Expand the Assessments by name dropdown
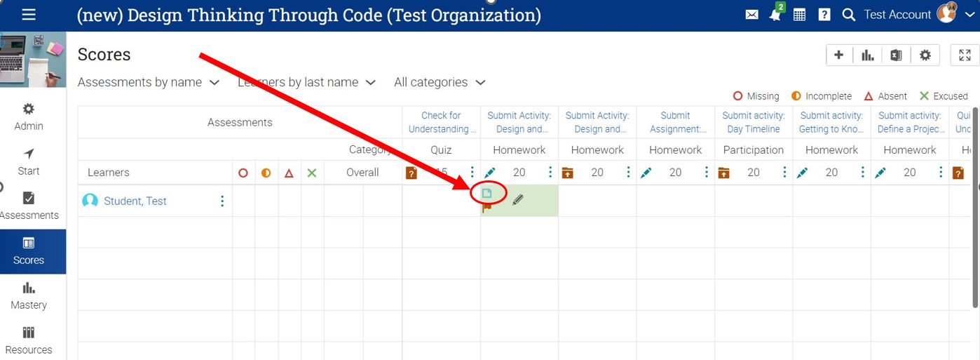This screenshot has width=980, height=360. (149, 83)
